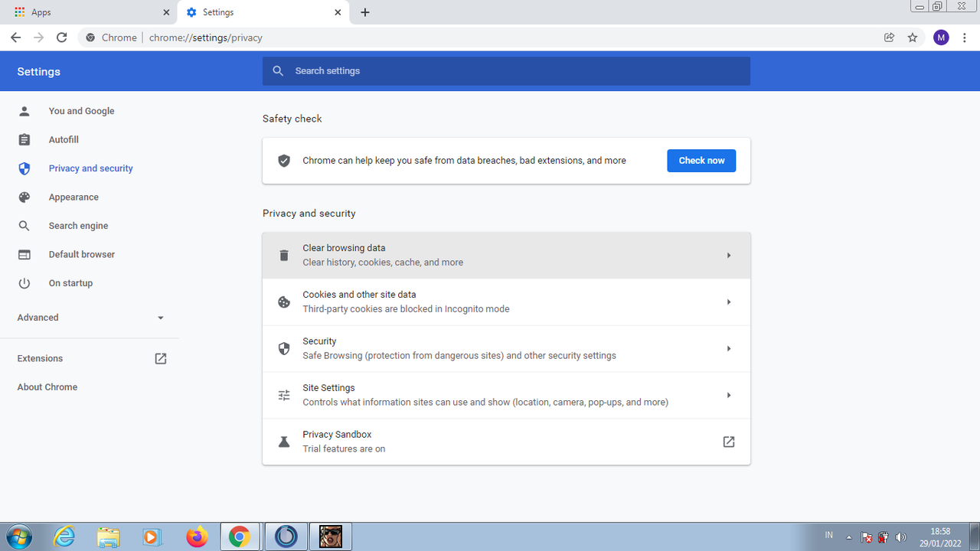Click the Check now button
The image size is (980, 551).
click(x=701, y=161)
